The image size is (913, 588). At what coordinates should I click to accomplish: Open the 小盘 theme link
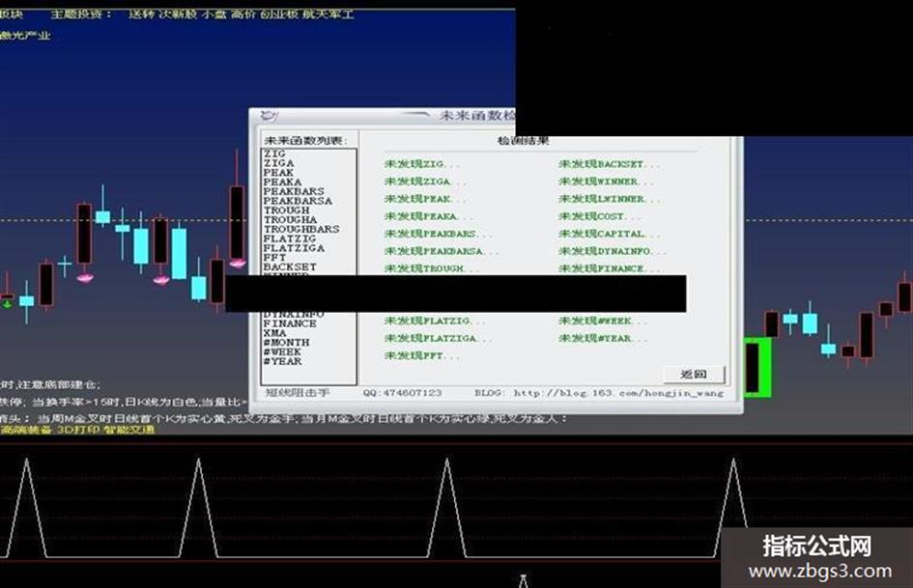tap(214, 14)
